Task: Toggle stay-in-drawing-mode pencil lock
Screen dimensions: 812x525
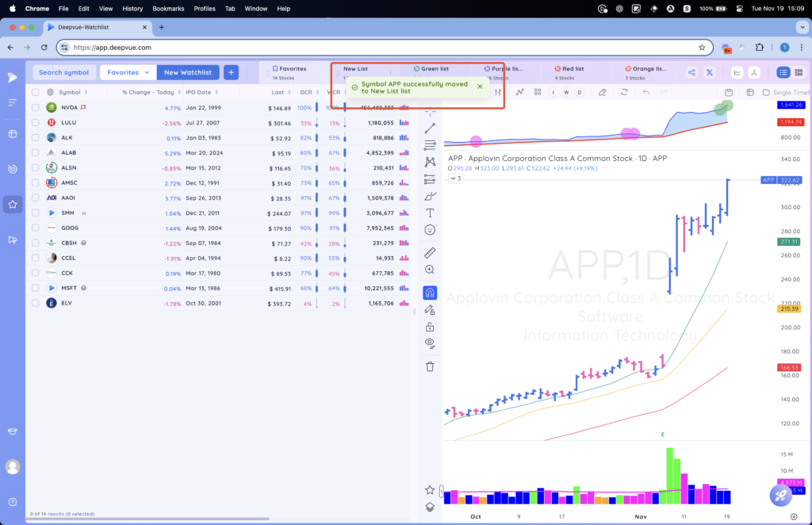Action: (430, 310)
